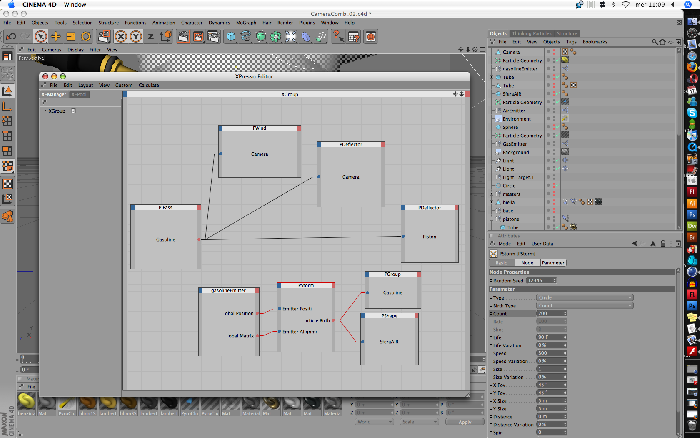Click the Use Axis left-palette icon
700x438 pixels.
(x=7, y=106)
